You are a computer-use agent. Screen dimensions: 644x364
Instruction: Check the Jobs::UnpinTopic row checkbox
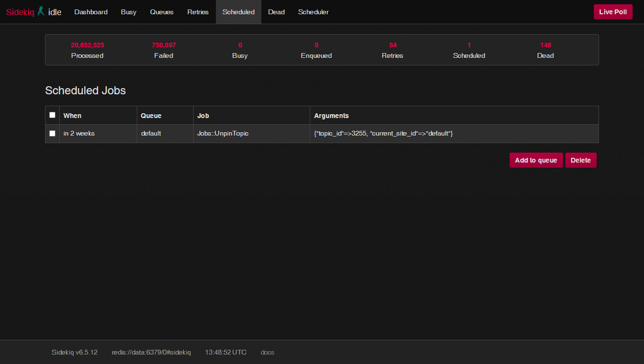[52, 134]
